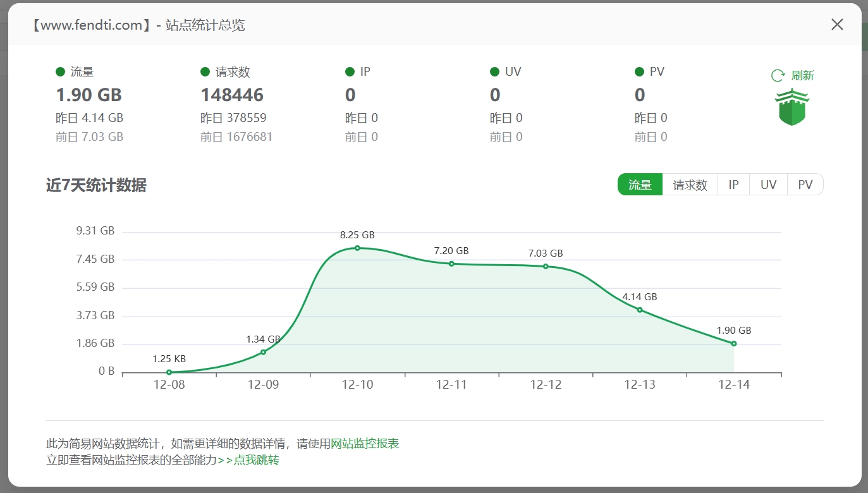Close the 站点统计总览 dialog
Viewport: 868px width, 493px height.
(x=837, y=25)
